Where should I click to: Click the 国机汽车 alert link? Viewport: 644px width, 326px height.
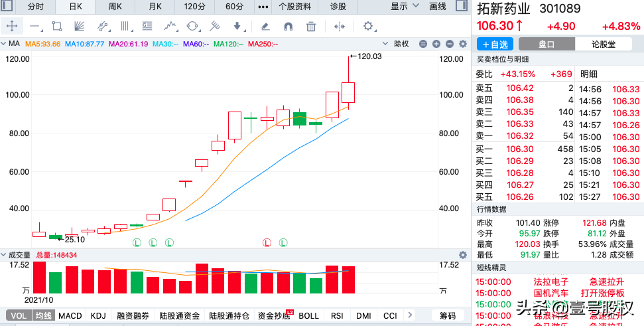click(551, 293)
